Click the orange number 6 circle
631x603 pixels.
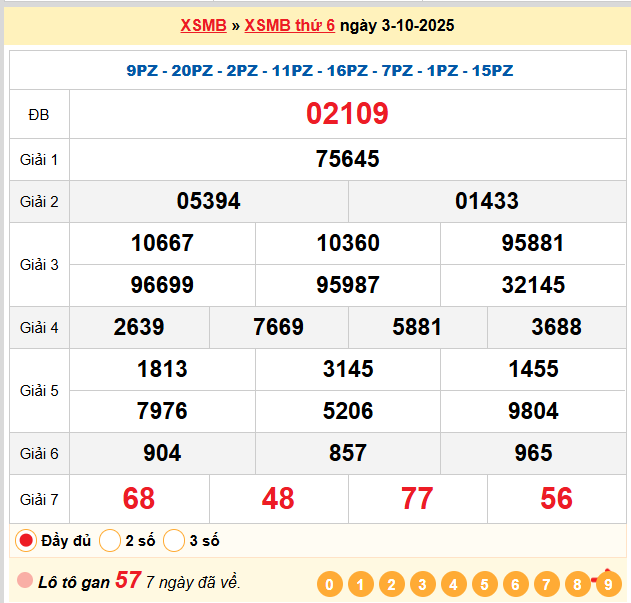[515, 585]
